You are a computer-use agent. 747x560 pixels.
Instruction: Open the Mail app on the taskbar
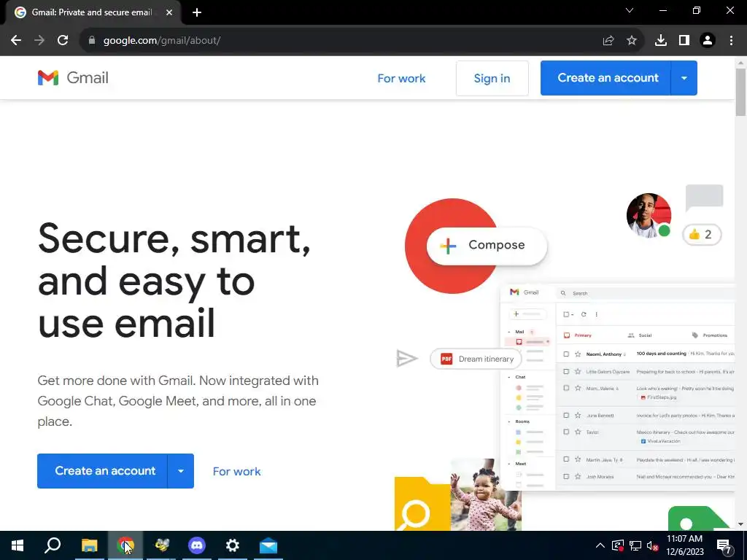point(268,545)
